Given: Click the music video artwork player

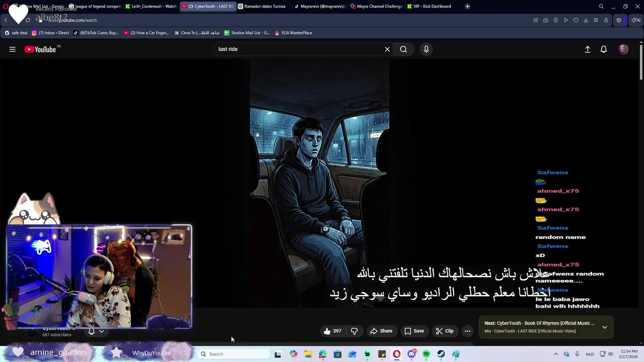Looking at the screenshot, I should point(319,184).
